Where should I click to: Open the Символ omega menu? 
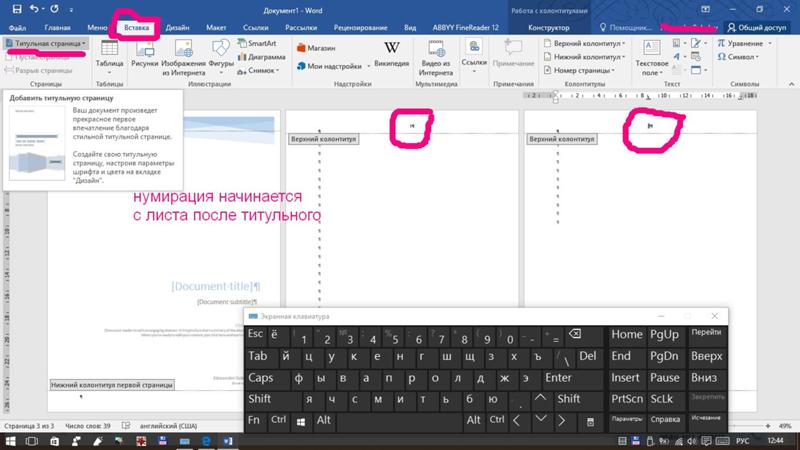[x=738, y=57]
